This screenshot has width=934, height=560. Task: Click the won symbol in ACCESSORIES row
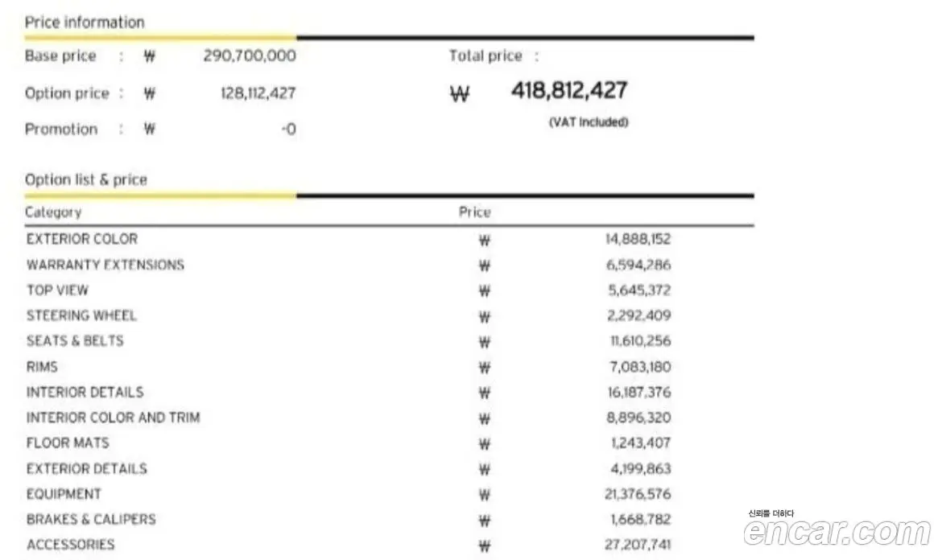(x=484, y=546)
